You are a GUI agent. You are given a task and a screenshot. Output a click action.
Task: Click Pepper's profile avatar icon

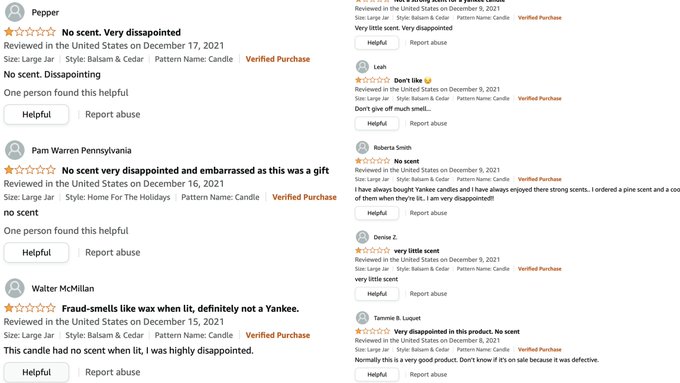point(14,12)
